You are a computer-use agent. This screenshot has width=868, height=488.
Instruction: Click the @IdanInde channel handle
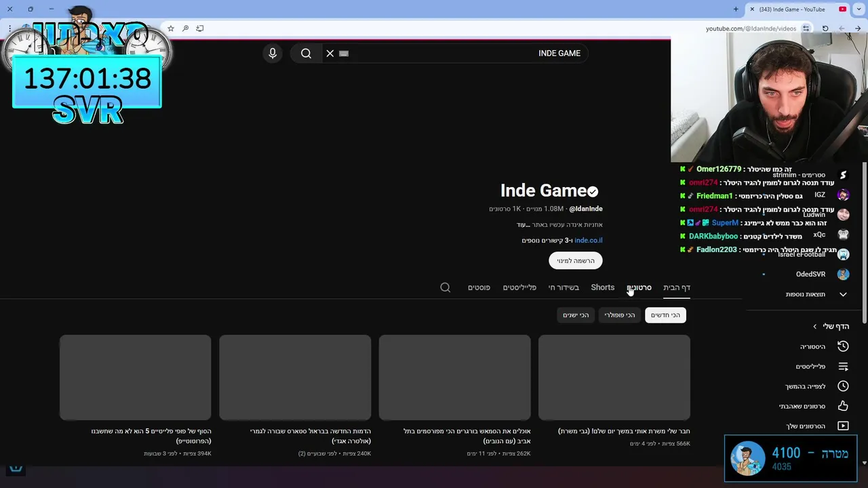[x=586, y=209]
